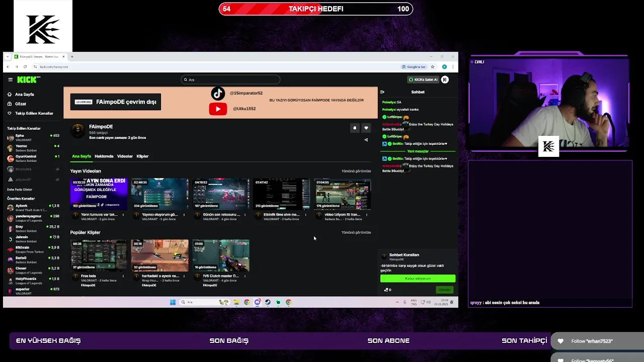This screenshot has height=362, width=644.
Task: Open Windows notification center icon
Action: click(x=452, y=302)
